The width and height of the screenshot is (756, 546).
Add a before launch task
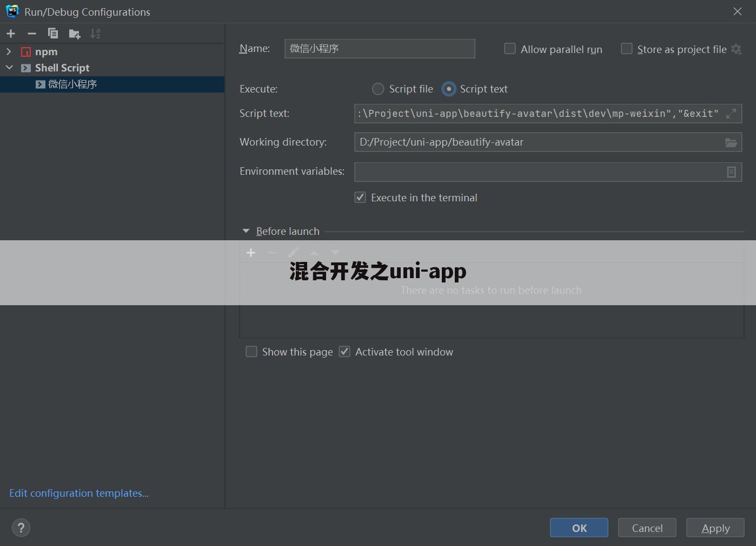coord(251,253)
